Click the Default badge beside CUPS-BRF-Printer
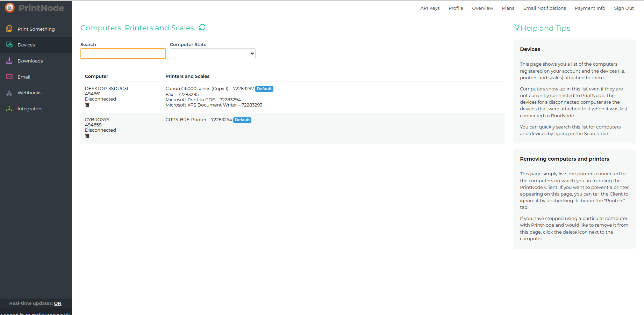Screen dimensions: 644x315 [242, 120]
